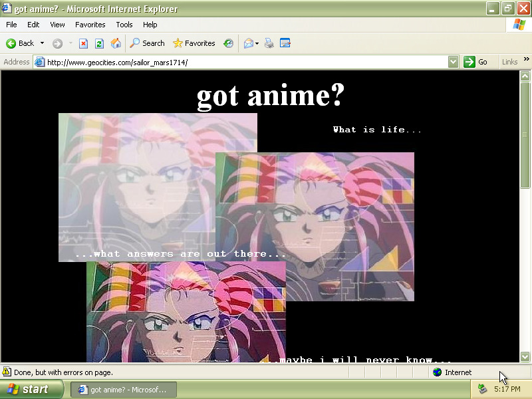Viewport: 532px width, 399px height.
Task: Open the Windows start menu
Action: 31,389
